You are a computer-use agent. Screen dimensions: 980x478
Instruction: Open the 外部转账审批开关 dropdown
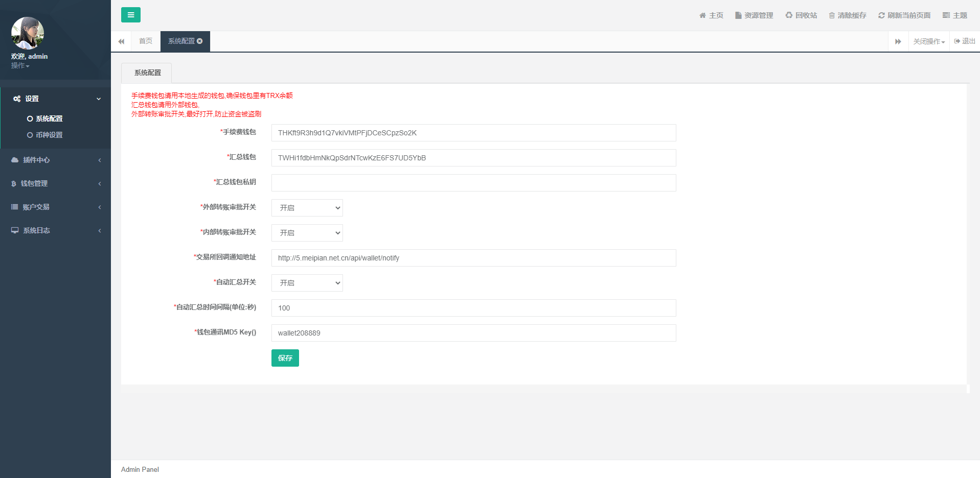307,208
